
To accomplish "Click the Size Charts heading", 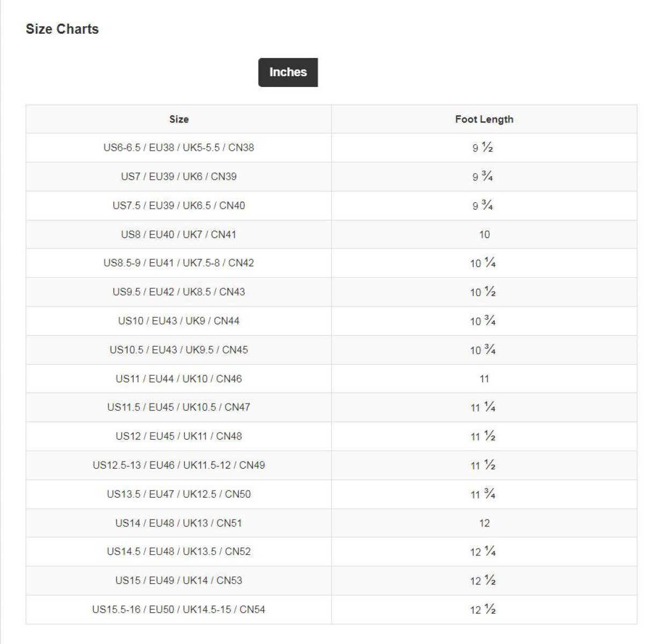I will click(x=62, y=29).
